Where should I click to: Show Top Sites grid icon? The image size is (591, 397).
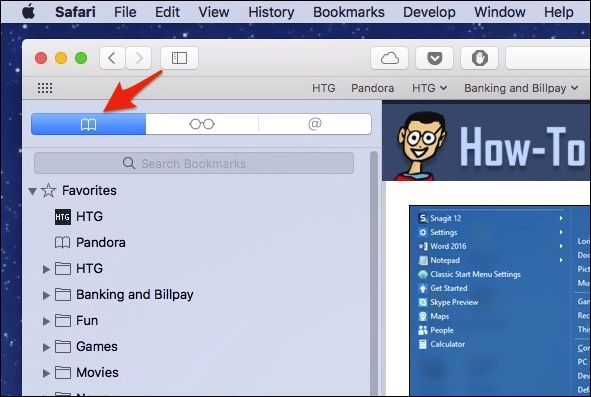pyautogui.click(x=45, y=88)
